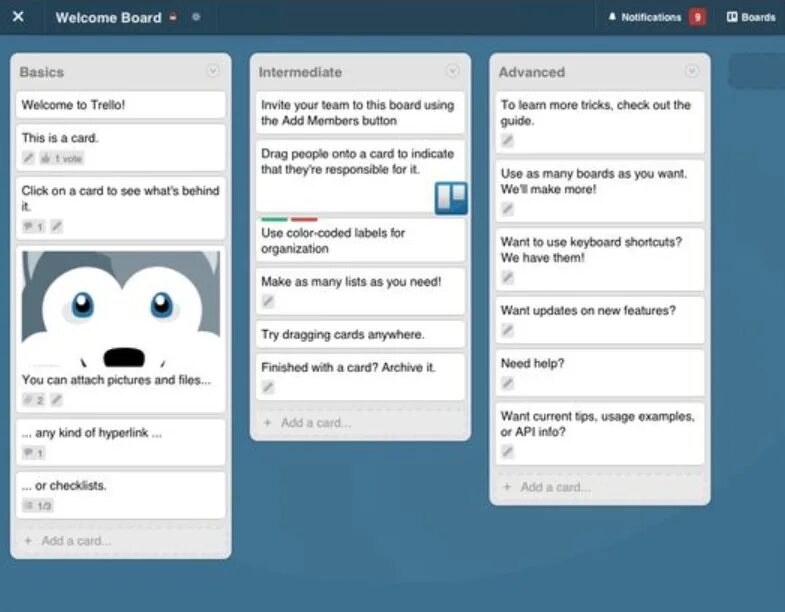
Task: Click the green label on the color-coded card
Action: pos(274,219)
